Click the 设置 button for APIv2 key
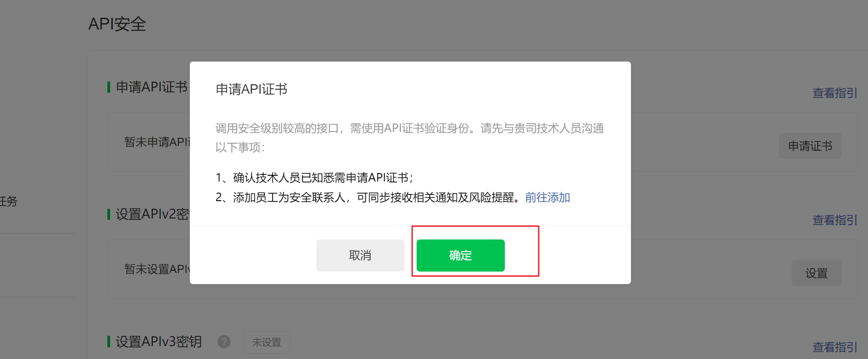Screen dimensions: 868x359 point(816,273)
